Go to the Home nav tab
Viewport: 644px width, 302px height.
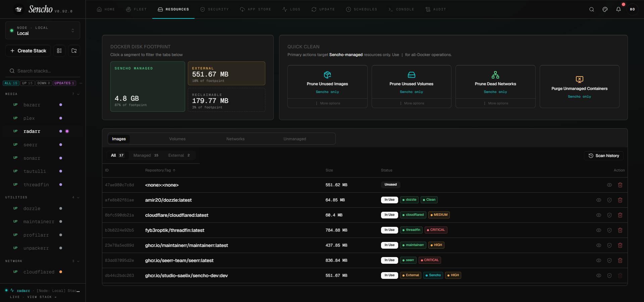[106, 9]
